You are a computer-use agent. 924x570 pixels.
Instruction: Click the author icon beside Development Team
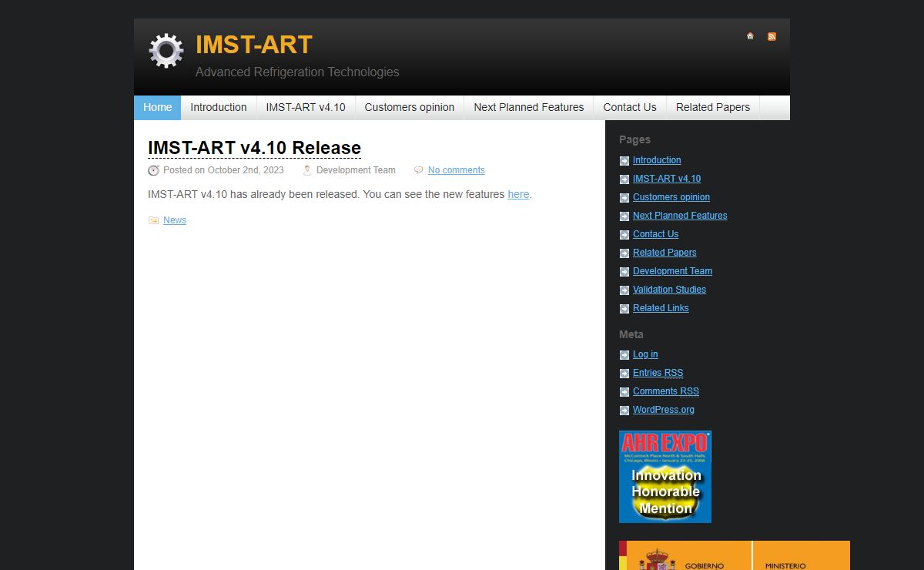point(307,170)
